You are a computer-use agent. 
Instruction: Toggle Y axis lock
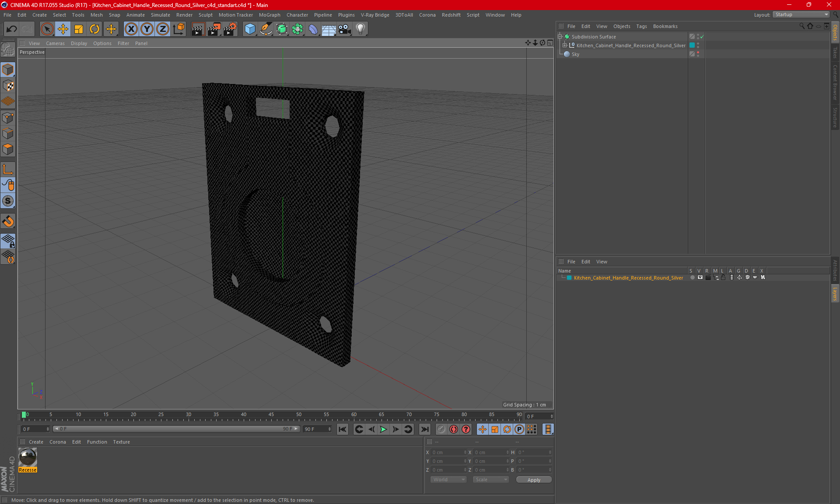pyautogui.click(x=147, y=29)
